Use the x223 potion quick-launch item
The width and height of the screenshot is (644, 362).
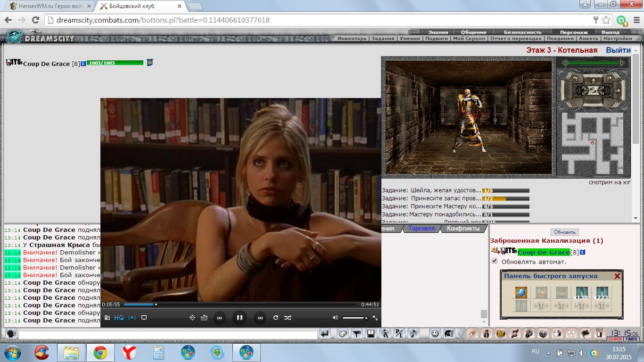[x=602, y=292]
